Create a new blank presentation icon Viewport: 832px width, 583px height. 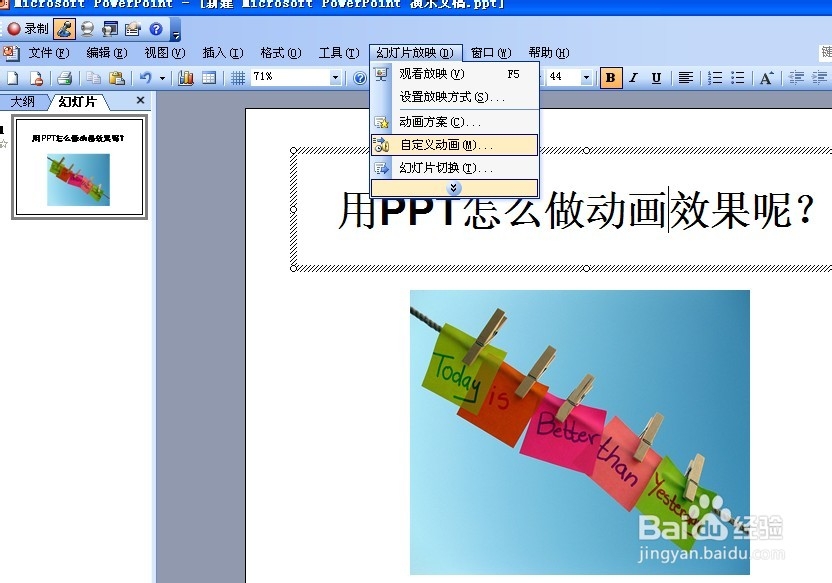12,78
